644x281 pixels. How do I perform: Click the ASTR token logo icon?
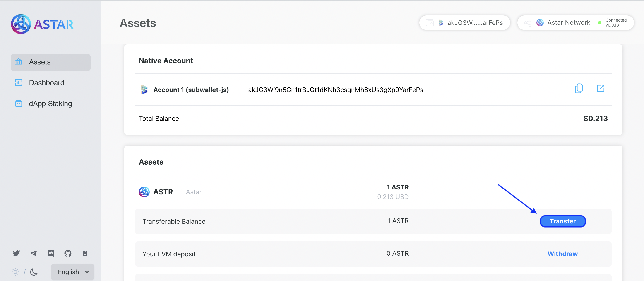coord(144,192)
